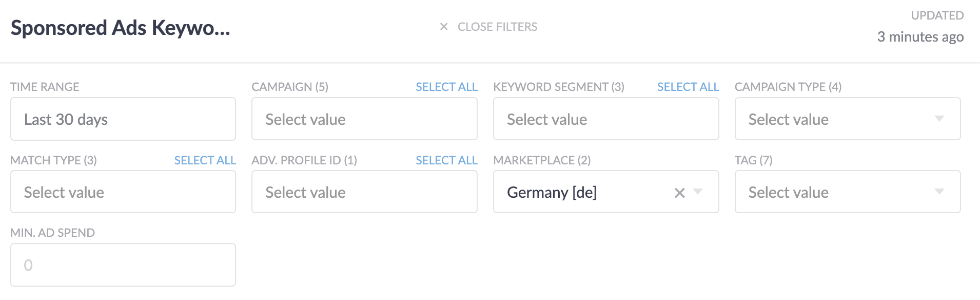Focus the Campaign select value field
This screenshot has height=300, width=980.
[364, 119]
